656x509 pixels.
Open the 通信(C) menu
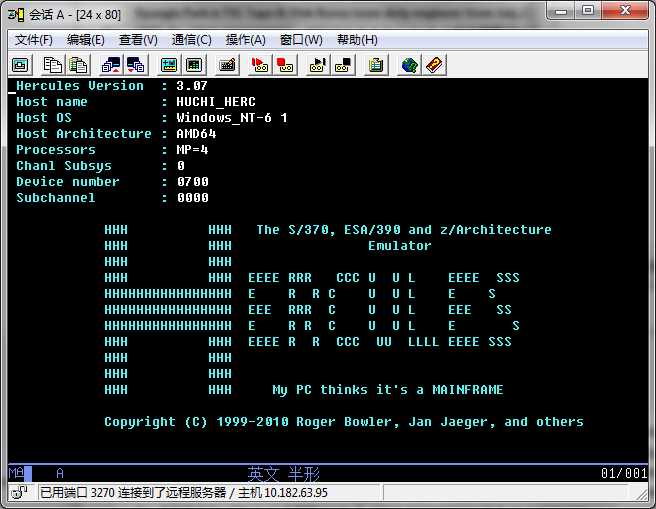tap(192, 40)
